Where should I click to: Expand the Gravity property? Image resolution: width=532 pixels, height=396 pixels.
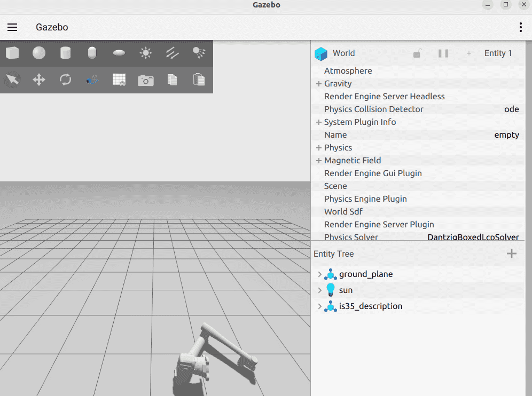(x=318, y=84)
